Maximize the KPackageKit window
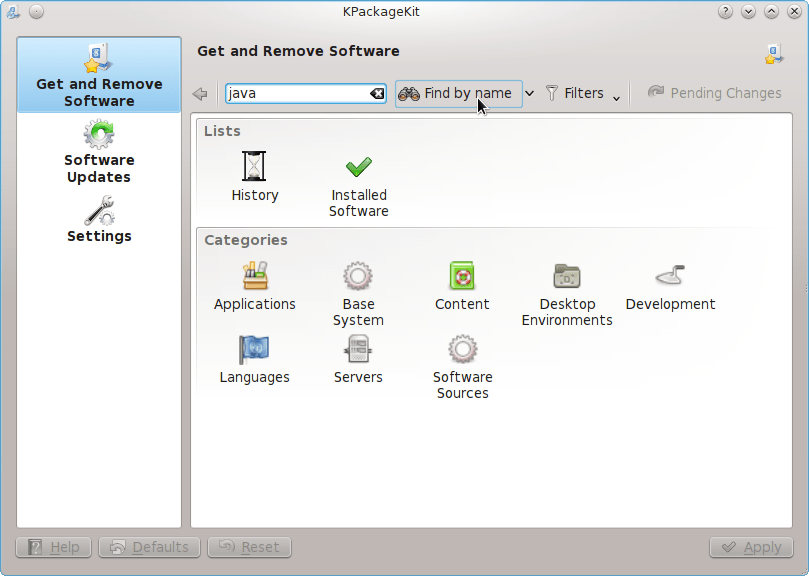This screenshot has width=809, height=576. click(x=771, y=11)
